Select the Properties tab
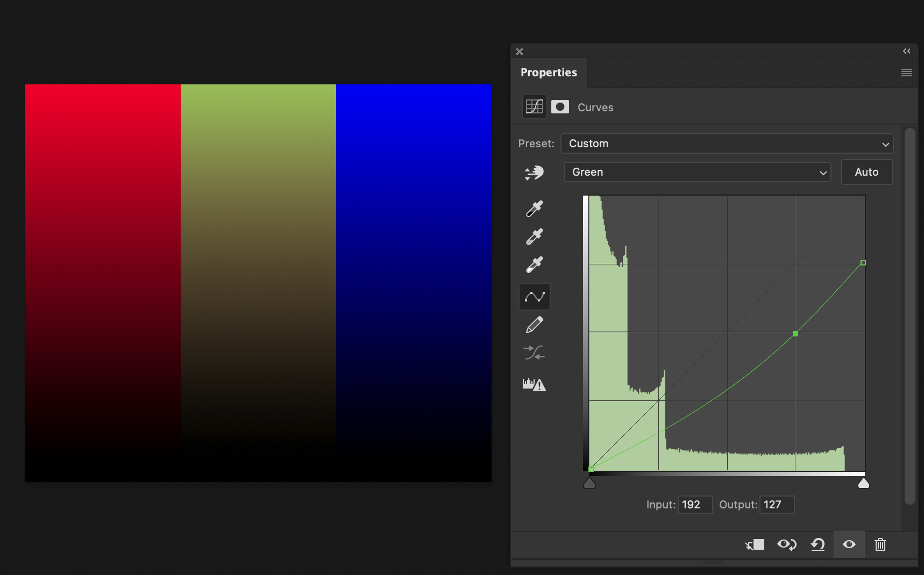The height and width of the screenshot is (575, 924). tap(549, 73)
